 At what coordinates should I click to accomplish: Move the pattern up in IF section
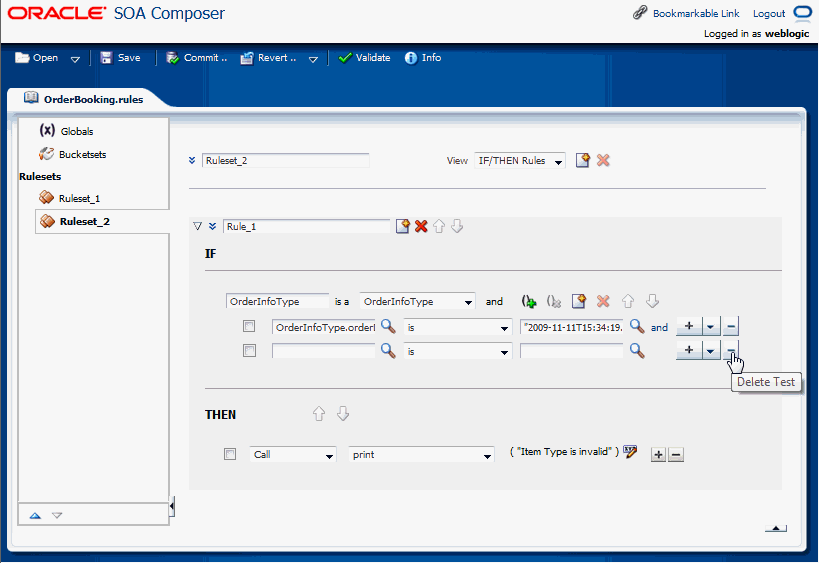pyautogui.click(x=628, y=301)
